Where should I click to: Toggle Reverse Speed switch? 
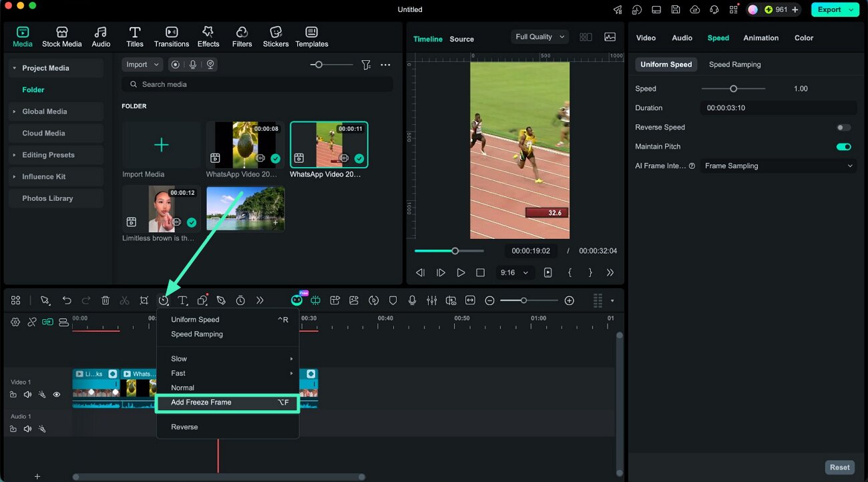tap(844, 128)
